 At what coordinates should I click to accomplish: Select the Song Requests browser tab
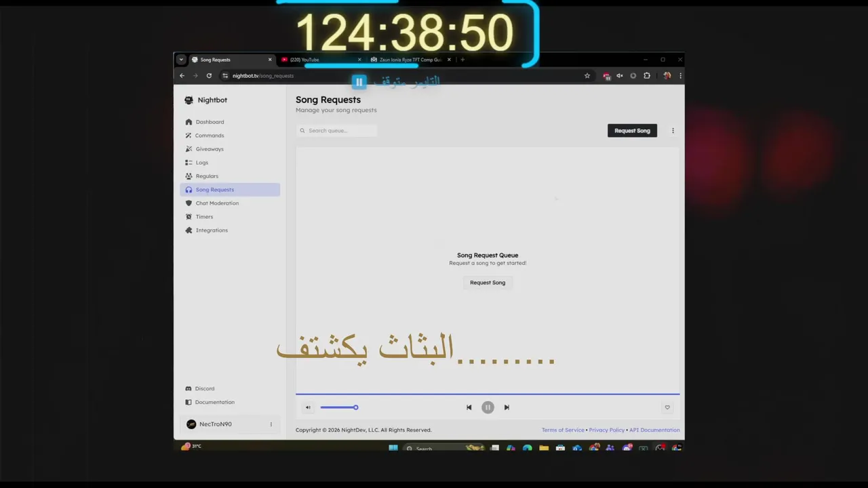click(231, 60)
